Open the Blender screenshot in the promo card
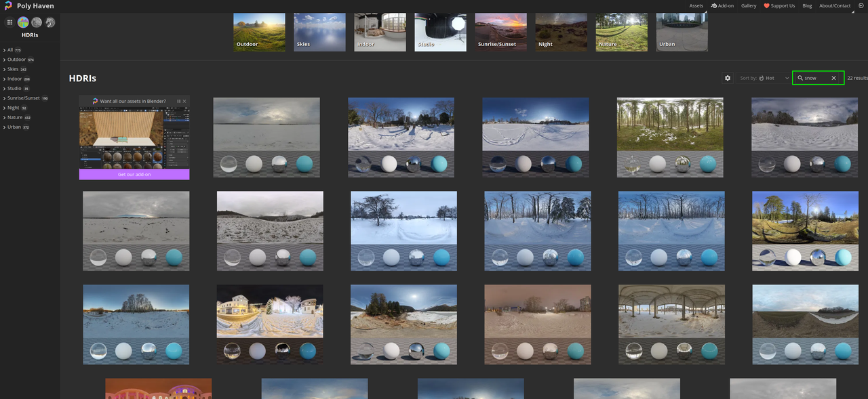868x399 pixels. pyautogui.click(x=134, y=138)
